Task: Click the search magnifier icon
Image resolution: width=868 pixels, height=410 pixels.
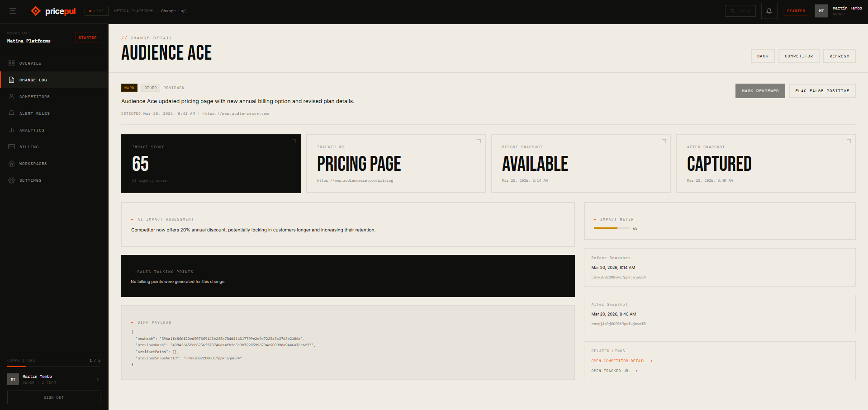Action: [732, 11]
